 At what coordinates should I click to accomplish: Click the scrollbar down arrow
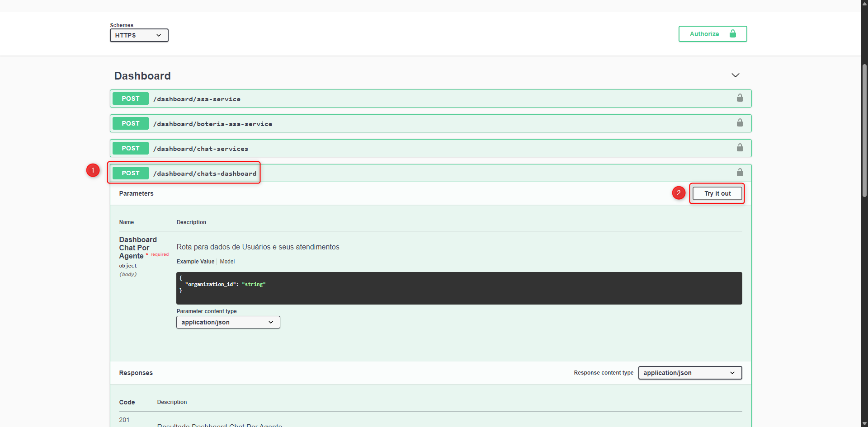pyautogui.click(x=864, y=423)
